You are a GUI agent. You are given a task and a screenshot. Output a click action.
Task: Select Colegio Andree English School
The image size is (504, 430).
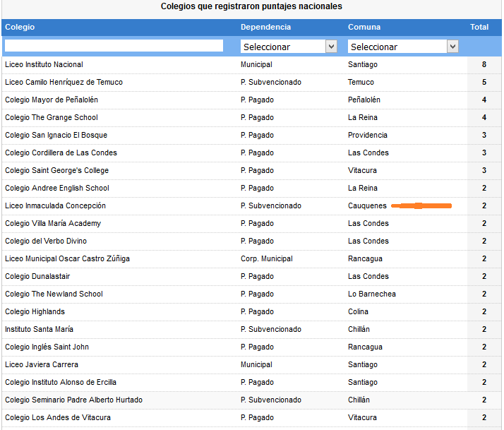[x=57, y=188]
